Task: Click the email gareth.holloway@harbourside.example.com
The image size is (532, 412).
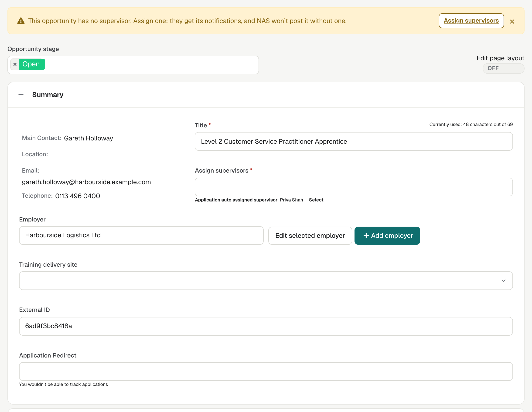Action: click(86, 182)
